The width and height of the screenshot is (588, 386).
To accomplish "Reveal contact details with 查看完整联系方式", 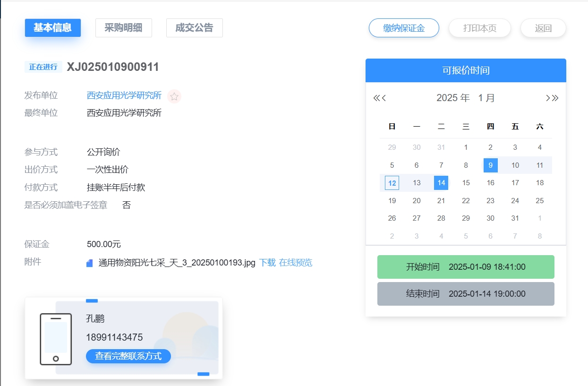I will pos(128,356).
